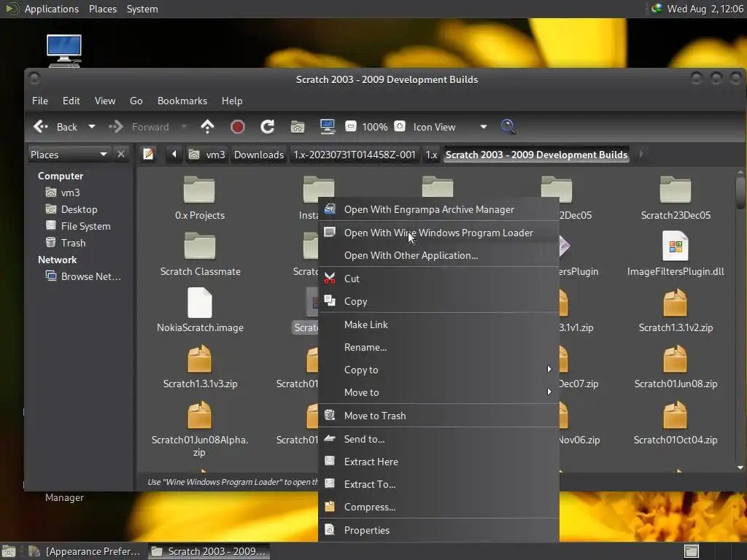Select Cut from the context menu
The height and width of the screenshot is (560, 747).
(x=438, y=279)
